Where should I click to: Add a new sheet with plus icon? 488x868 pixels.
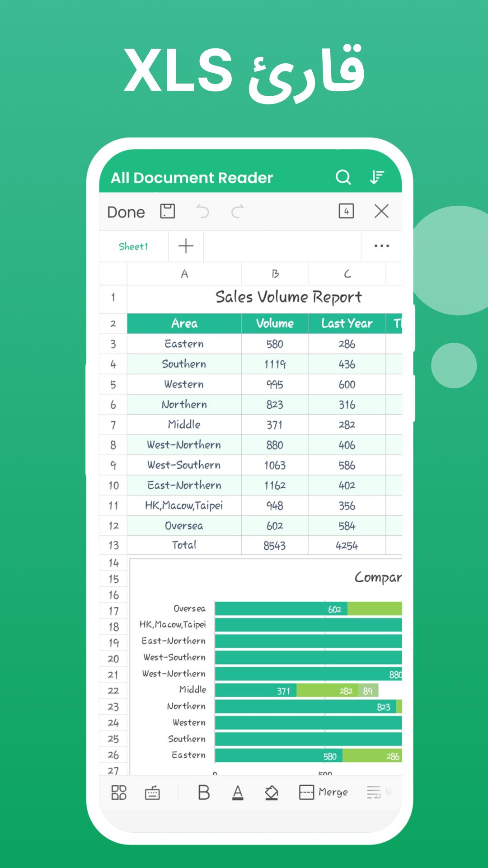(x=186, y=246)
